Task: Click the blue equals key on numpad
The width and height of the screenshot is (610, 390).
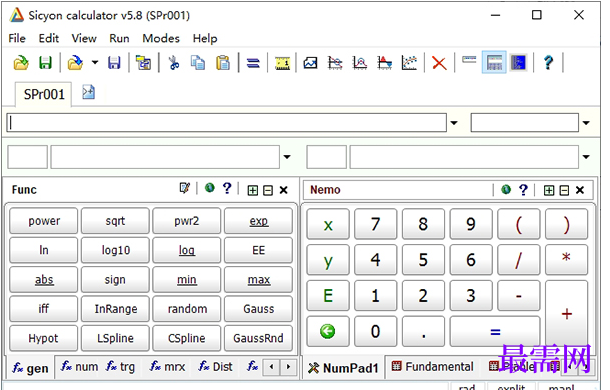Action: 495,332
